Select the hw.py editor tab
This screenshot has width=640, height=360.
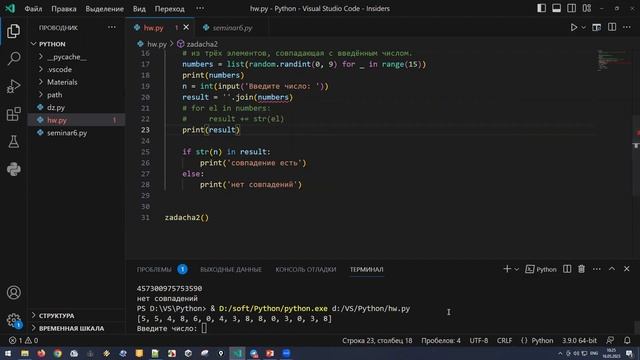click(x=153, y=28)
